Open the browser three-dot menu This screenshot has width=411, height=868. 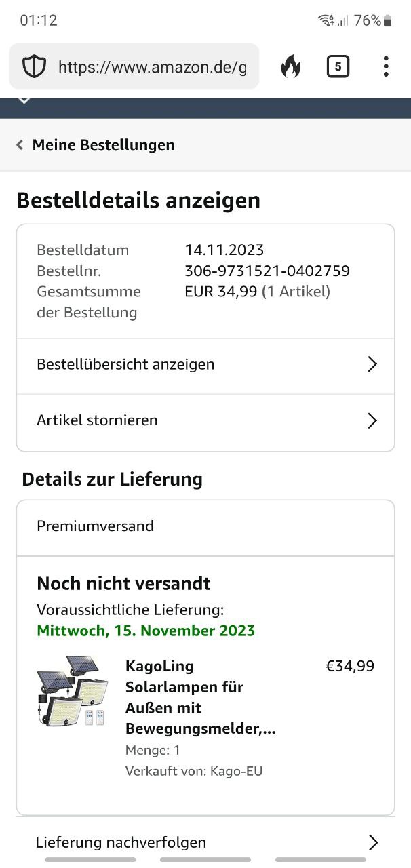tap(385, 66)
